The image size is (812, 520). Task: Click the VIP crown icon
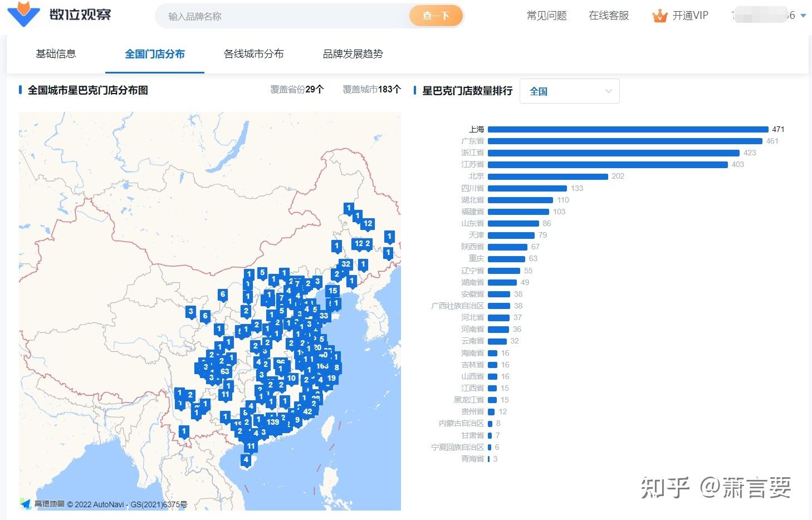tap(659, 16)
